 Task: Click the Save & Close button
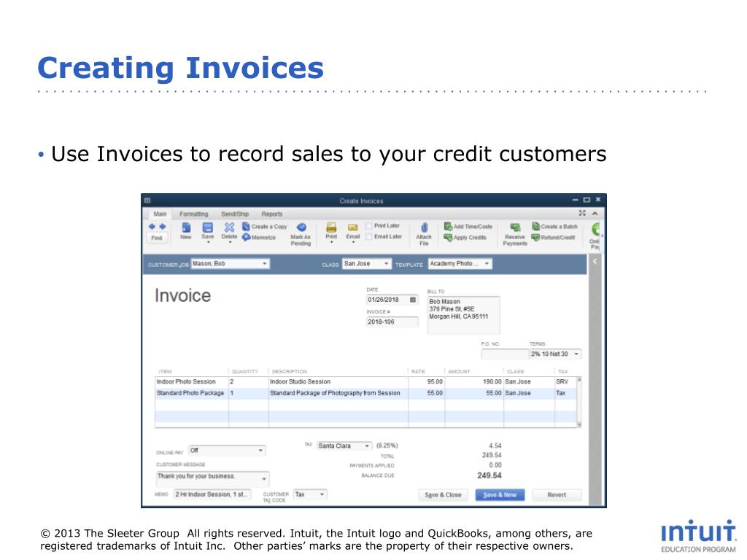point(443,495)
